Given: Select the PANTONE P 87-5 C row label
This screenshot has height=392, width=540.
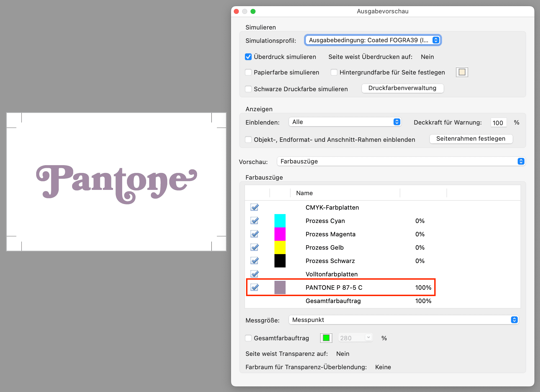Looking at the screenshot, I should tap(334, 287).
